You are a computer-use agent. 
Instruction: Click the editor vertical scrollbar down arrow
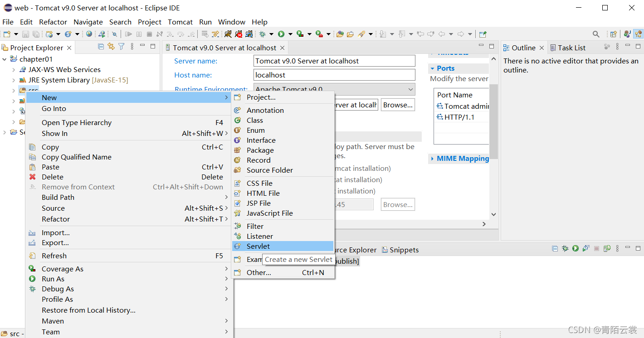(493, 214)
